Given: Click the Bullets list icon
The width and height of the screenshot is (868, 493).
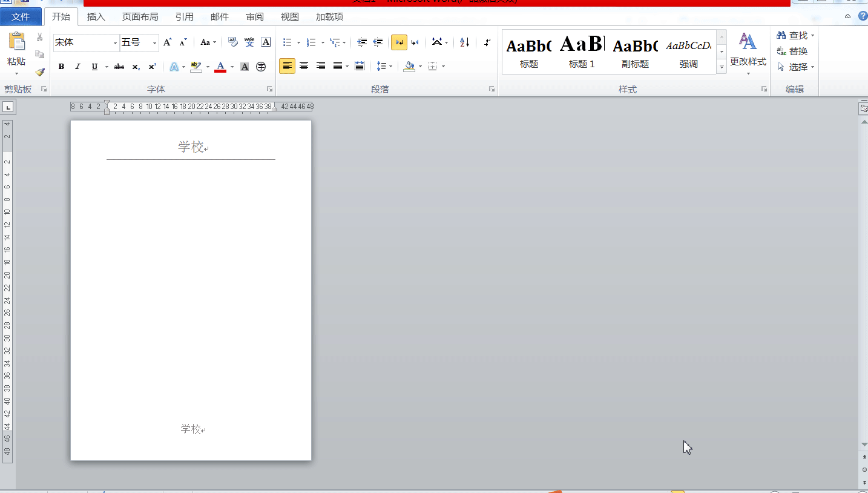Looking at the screenshot, I should [288, 42].
